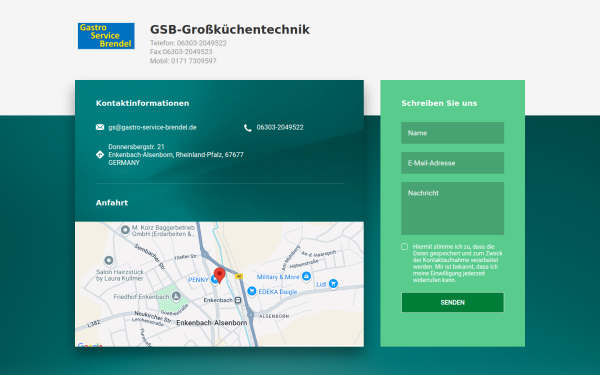Focus the Name input field
Screen dimensions: 600x375
[x=453, y=133]
